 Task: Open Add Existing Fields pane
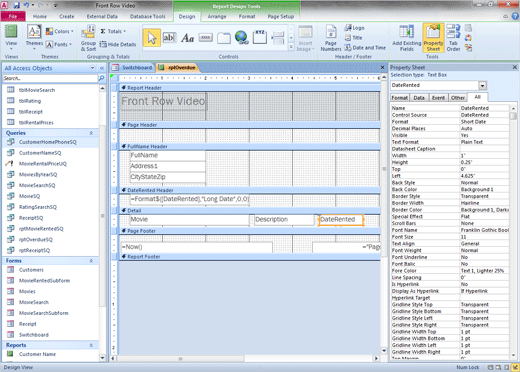407,38
